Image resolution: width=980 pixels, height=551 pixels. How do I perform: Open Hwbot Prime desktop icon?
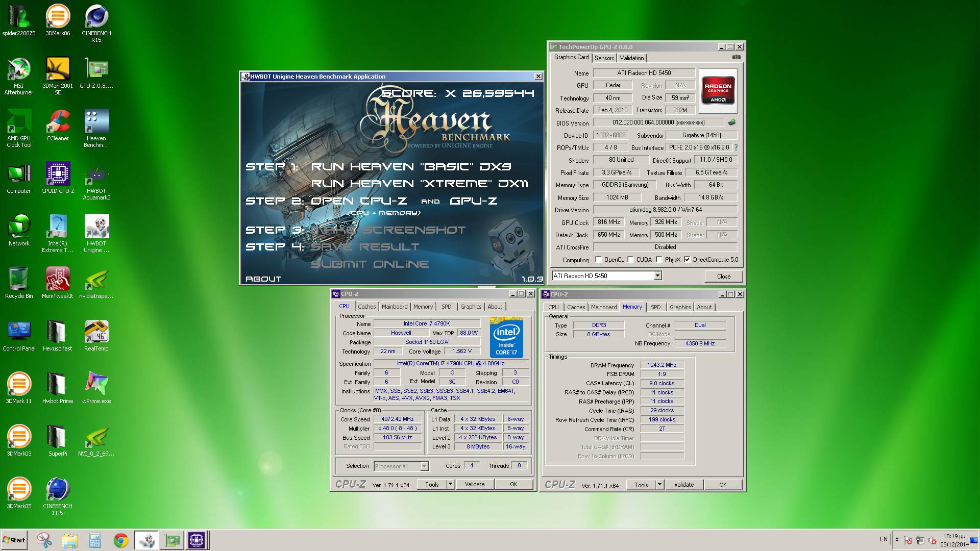pyautogui.click(x=58, y=388)
